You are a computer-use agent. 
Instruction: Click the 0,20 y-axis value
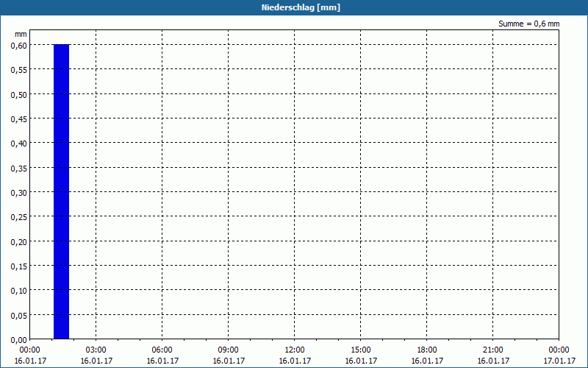19,242
